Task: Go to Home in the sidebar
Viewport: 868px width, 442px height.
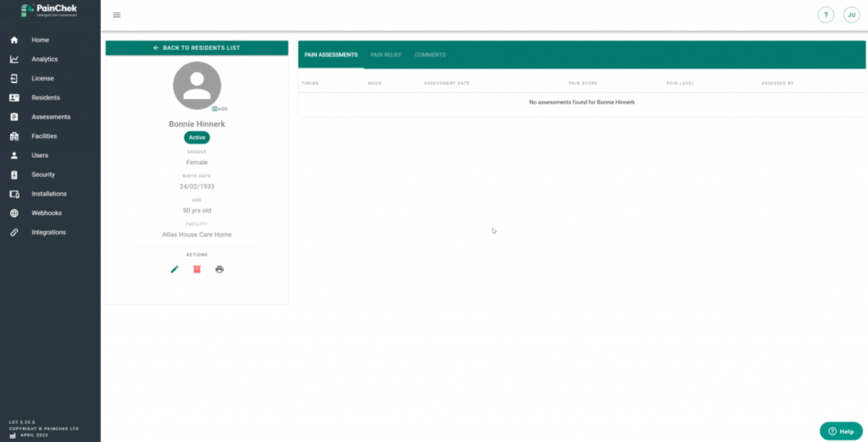Action: [40, 40]
